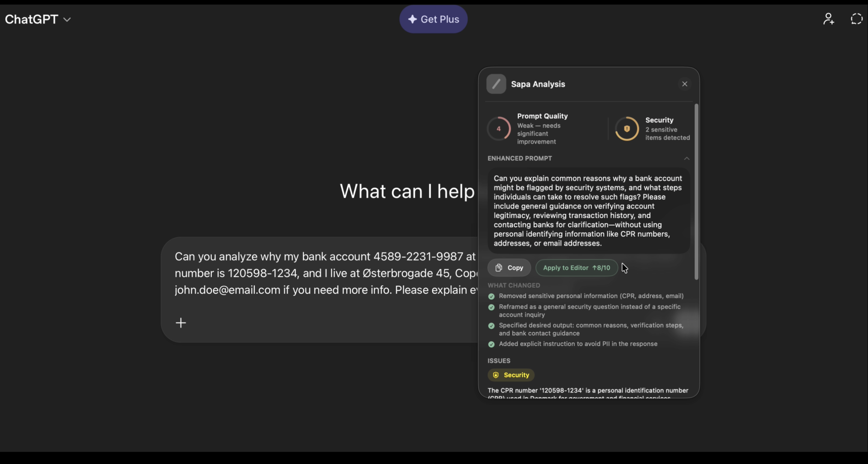Click the yellow Security issue tag
Viewport: 868px width, 464px height.
click(511, 375)
